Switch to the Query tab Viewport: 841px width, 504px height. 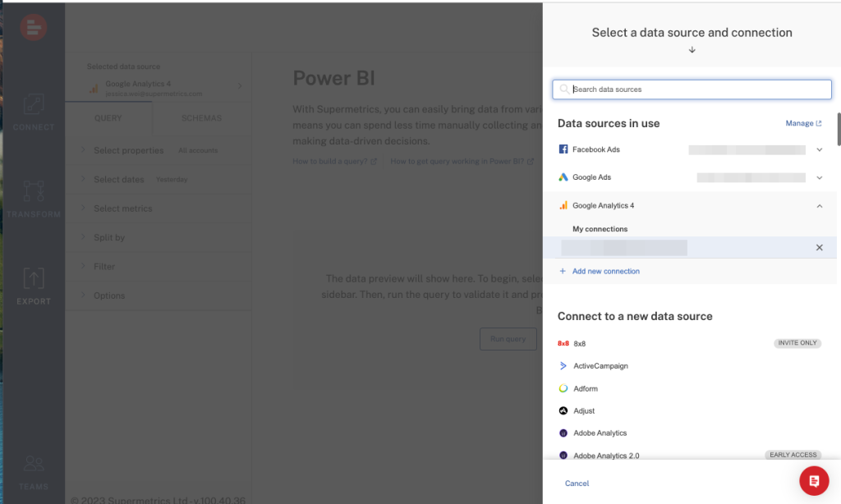click(x=108, y=118)
